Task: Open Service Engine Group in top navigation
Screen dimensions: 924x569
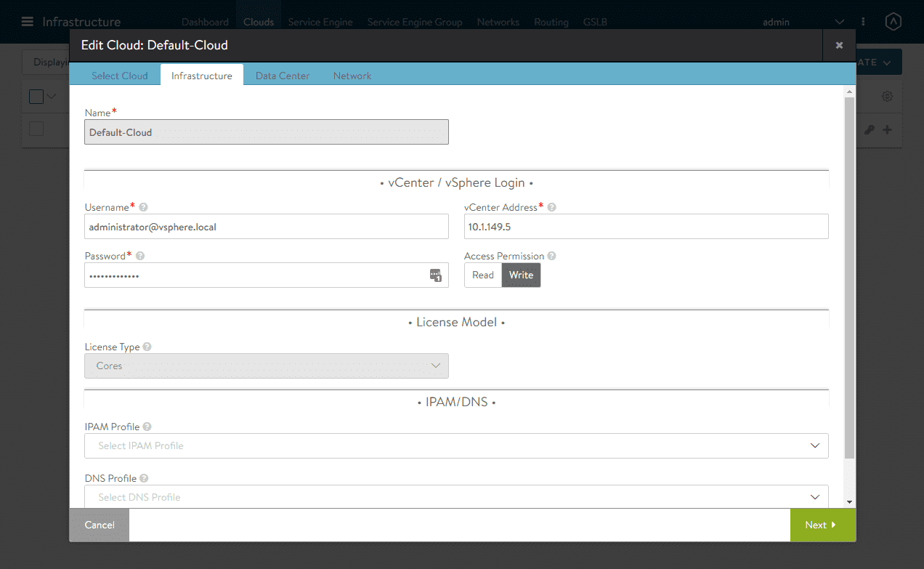Action: [415, 22]
